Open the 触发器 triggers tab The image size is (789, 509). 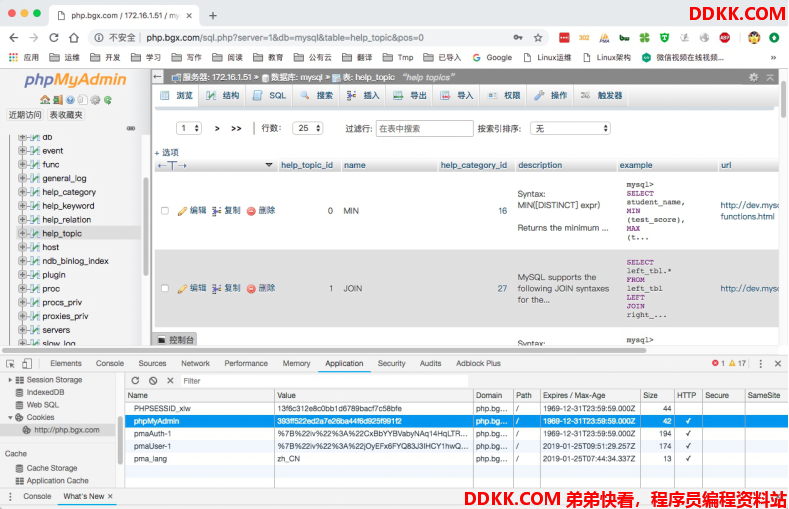click(x=601, y=96)
